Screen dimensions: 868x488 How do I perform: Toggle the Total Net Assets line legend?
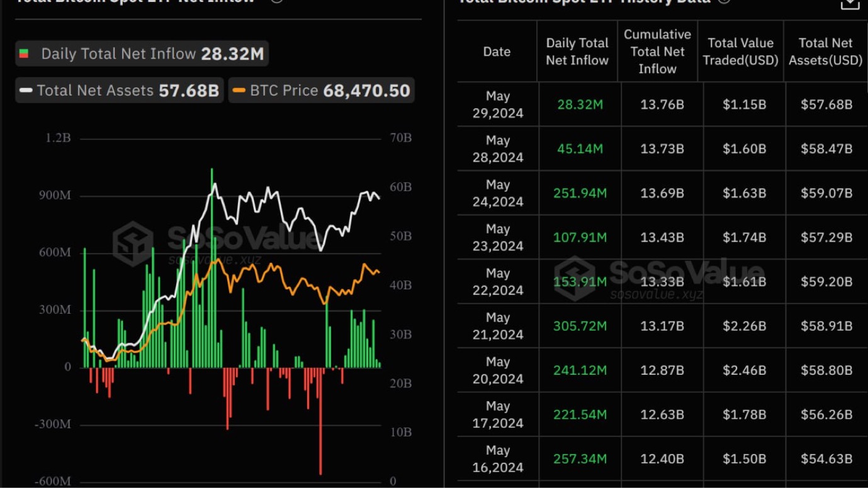[120, 91]
